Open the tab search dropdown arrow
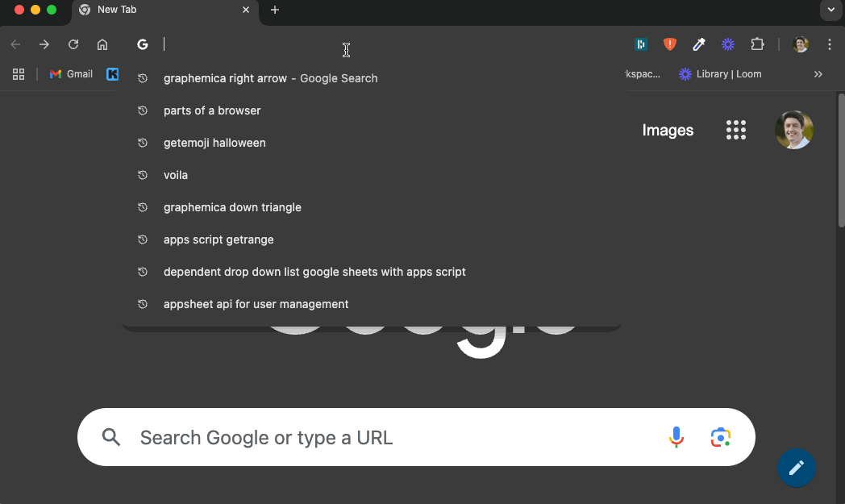845x504 pixels. 831,10
